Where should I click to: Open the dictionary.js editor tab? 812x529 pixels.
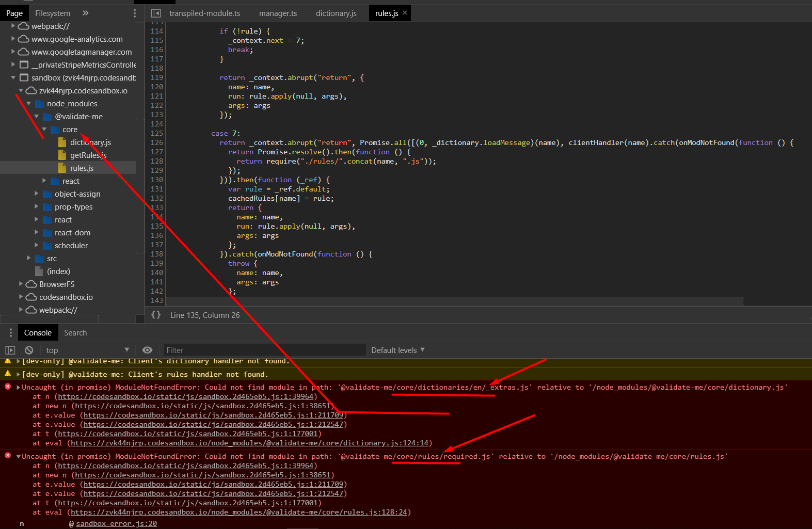[336, 13]
